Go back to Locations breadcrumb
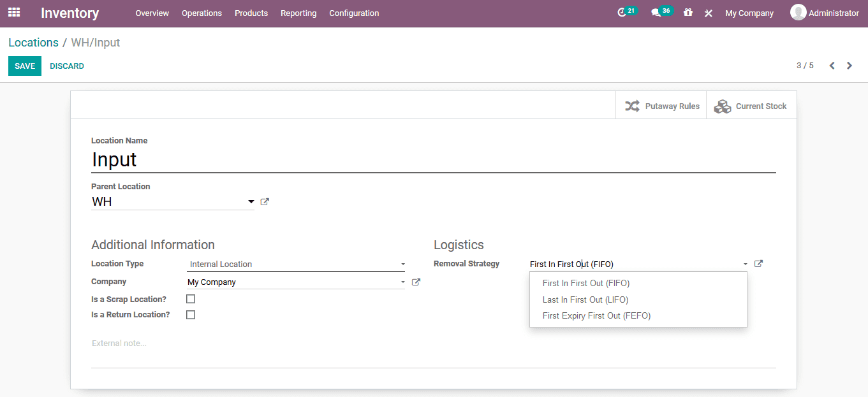 (x=33, y=43)
